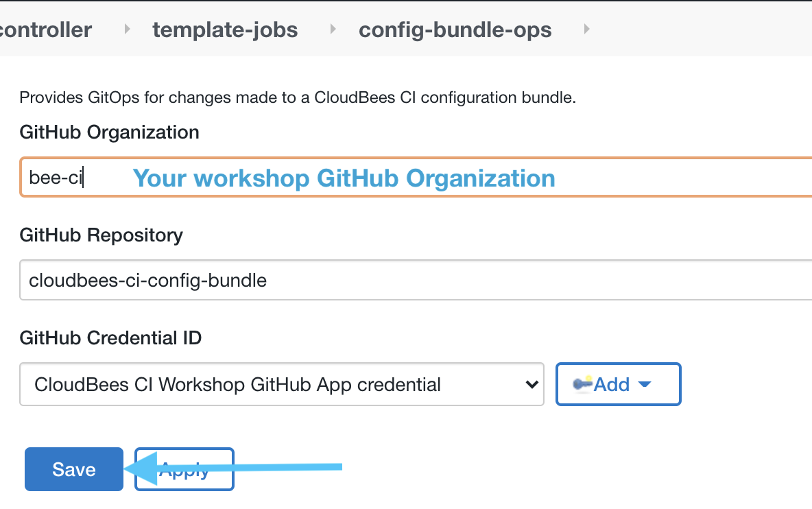The width and height of the screenshot is (812, 509).
Task: Save the config-bundle-ops job settings
Action: (x=73, y=469)
